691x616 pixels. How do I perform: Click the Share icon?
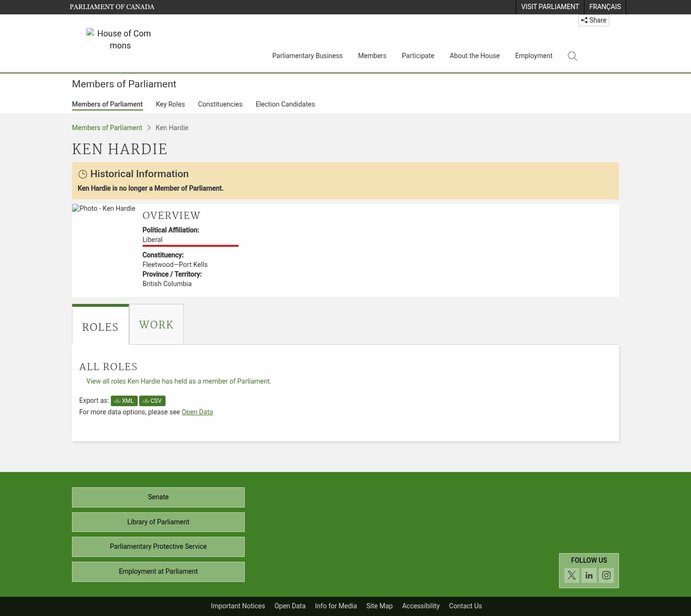tap(594, 20)
